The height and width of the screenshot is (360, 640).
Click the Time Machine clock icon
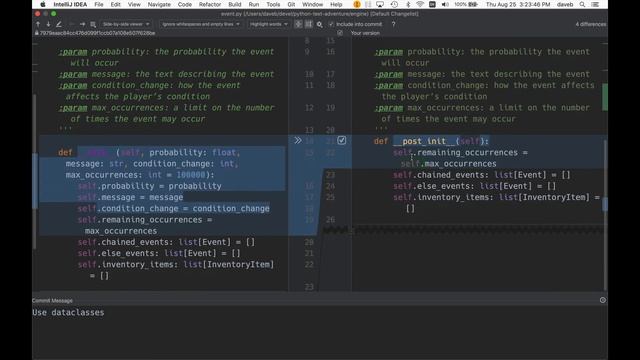[394, 4]
